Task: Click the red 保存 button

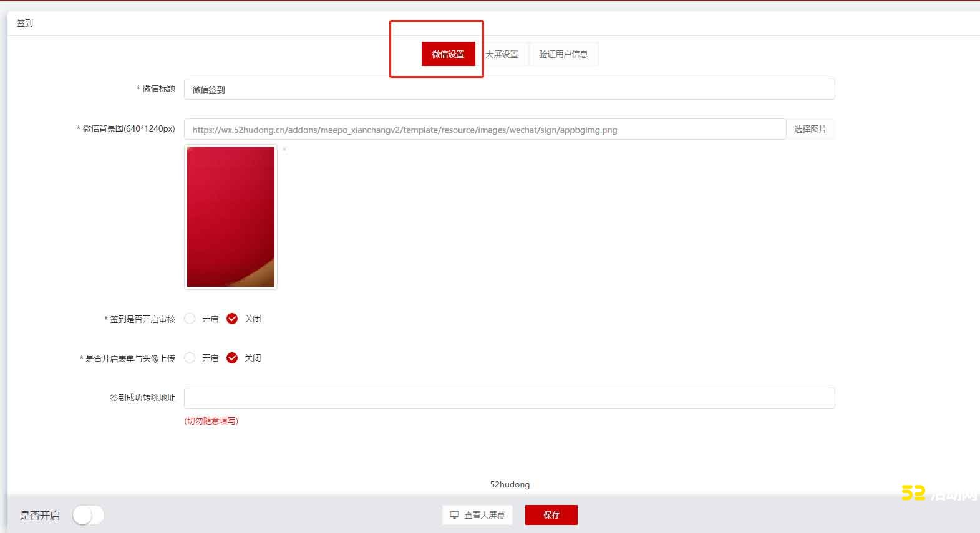Action: (551, 515)
